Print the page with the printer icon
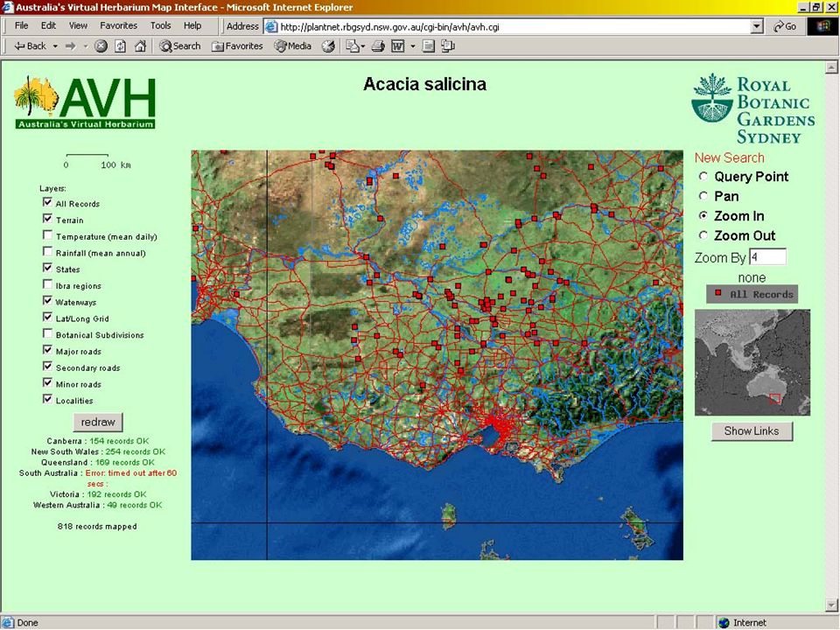The height and width of the screenshot is (630, 840). coord(378,46)
